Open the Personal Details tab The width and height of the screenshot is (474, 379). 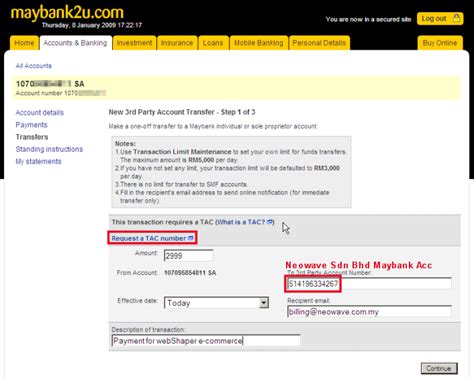[319, 43]
